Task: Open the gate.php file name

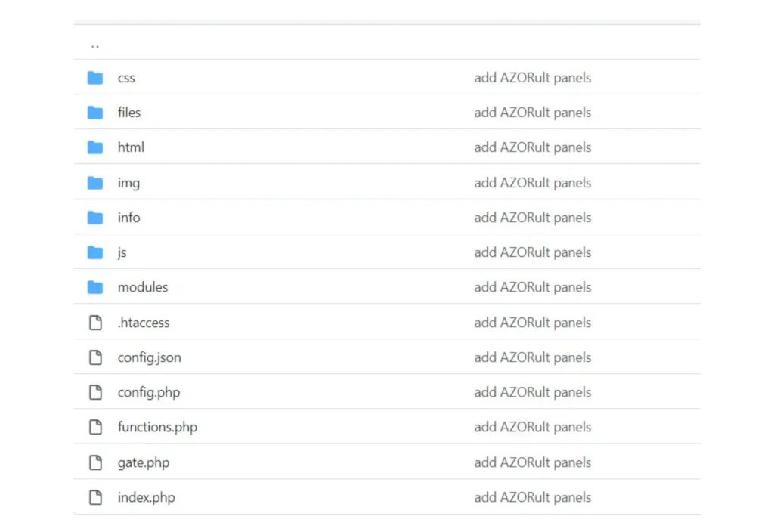Action: [143, 463]
